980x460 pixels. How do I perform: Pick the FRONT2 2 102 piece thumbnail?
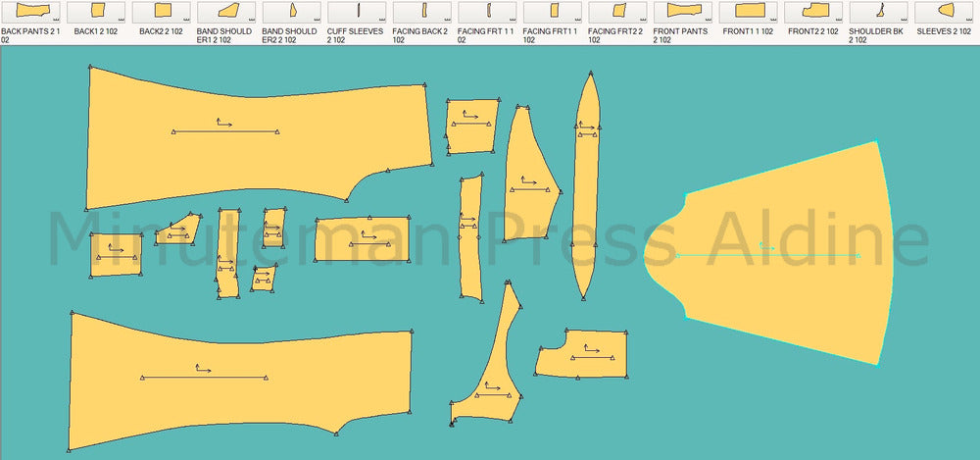814,11
